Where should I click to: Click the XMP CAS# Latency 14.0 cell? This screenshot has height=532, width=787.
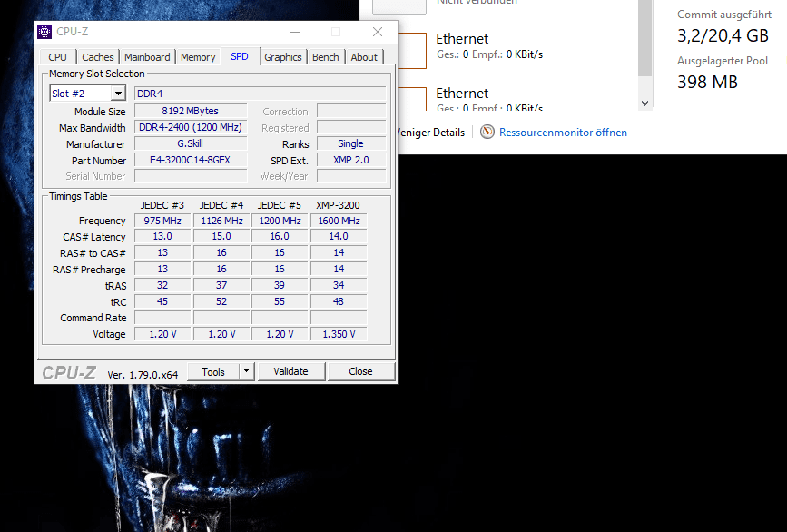coord(339,236)
